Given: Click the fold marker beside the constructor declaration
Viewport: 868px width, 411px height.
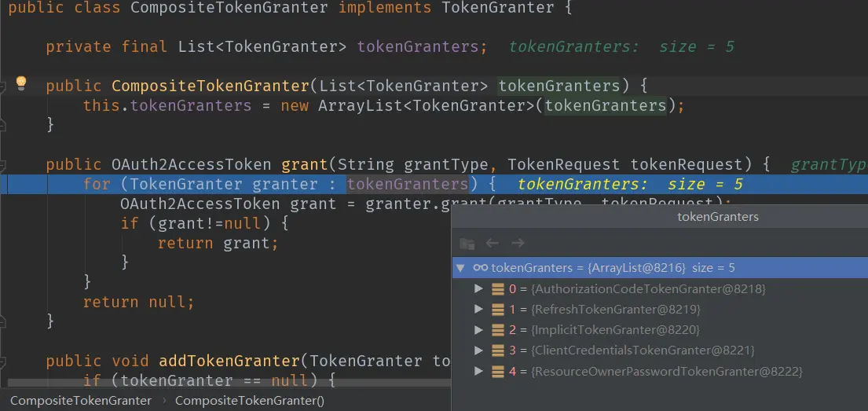Looking at the screenshot, I should pyautogui.click(x=3, y=86).
